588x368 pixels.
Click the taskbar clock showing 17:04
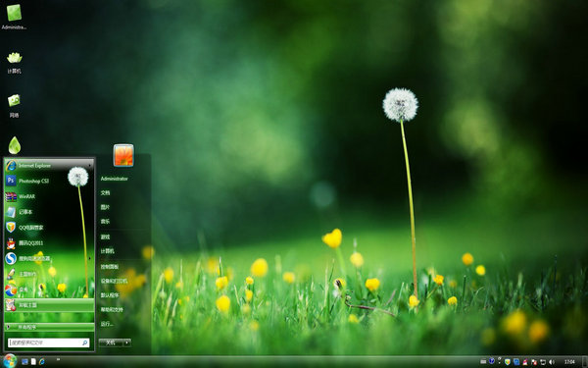(569, 361)
